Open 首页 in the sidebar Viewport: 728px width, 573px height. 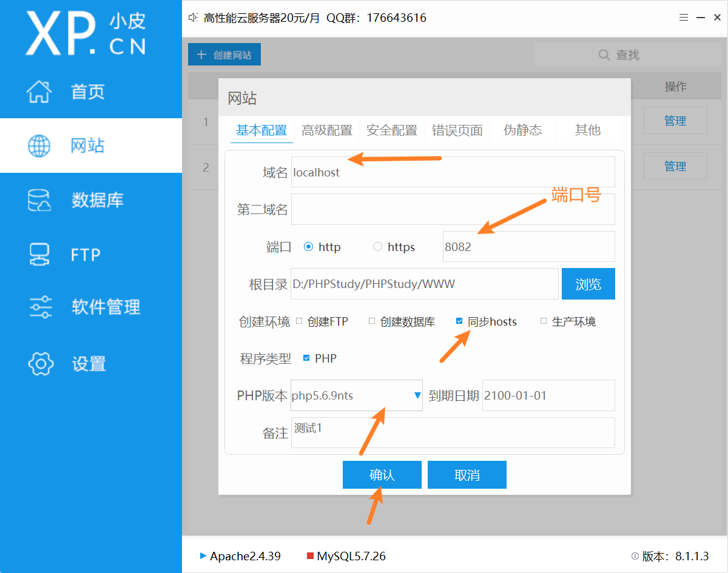tap(91, 92)
